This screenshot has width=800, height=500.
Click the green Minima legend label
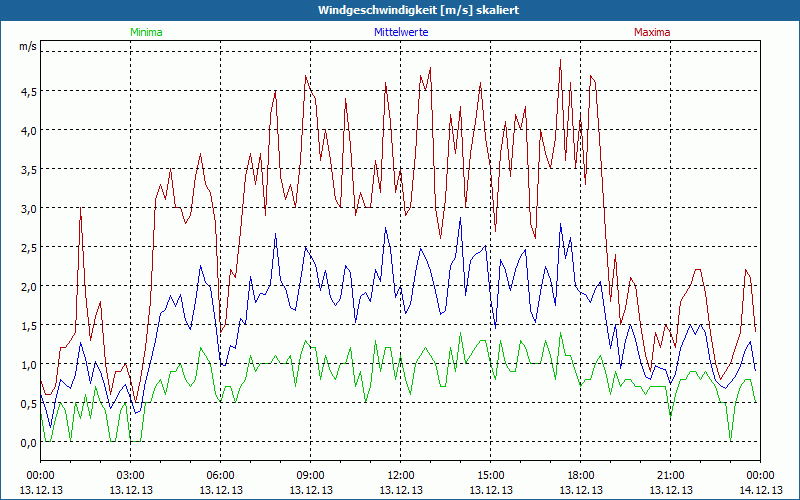(x=146, y=32)
